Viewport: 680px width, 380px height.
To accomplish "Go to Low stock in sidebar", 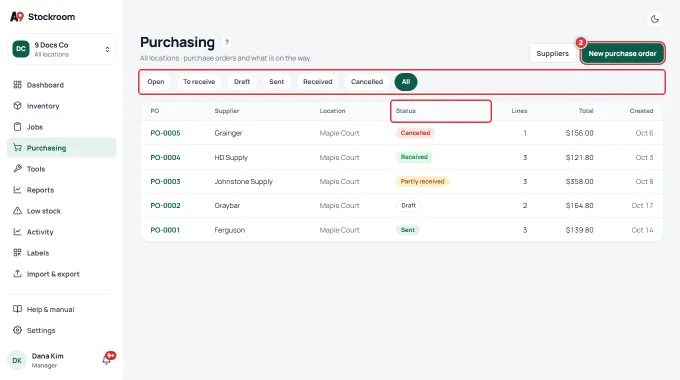I will (x=62, y=210).
